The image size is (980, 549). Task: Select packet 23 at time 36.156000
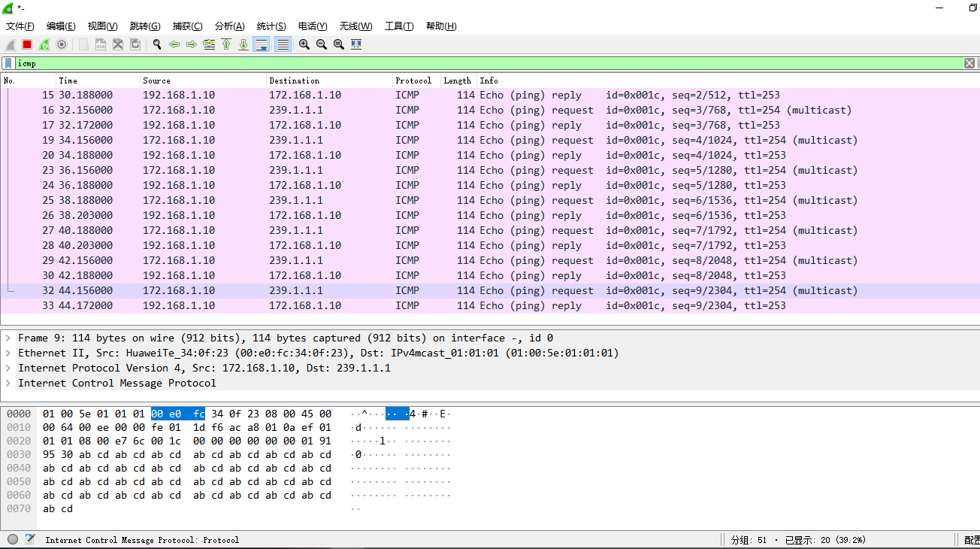(490, 171)
